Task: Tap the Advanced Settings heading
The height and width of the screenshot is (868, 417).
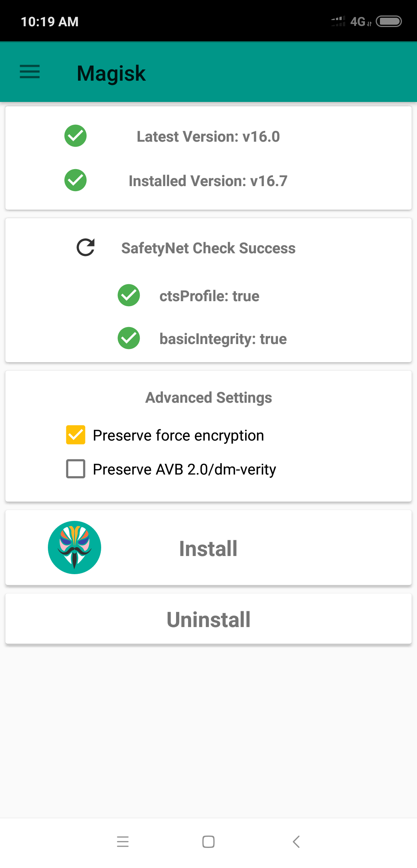Action: click(208, 398)
